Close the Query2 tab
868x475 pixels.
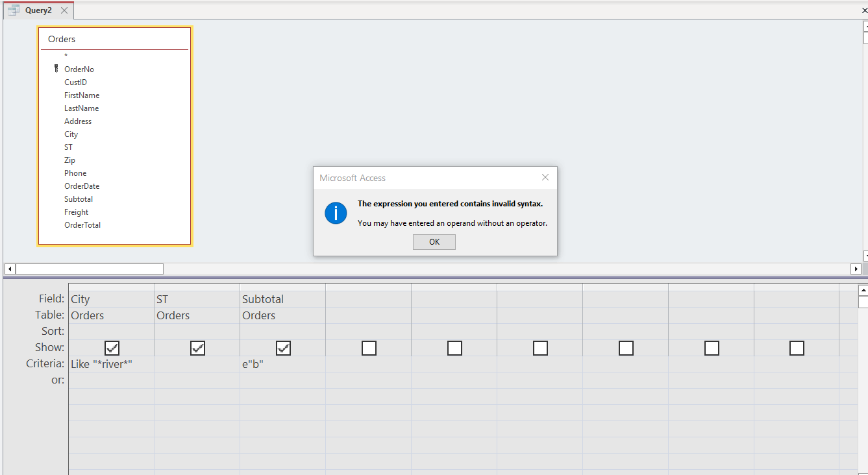[x=64, y=10]
